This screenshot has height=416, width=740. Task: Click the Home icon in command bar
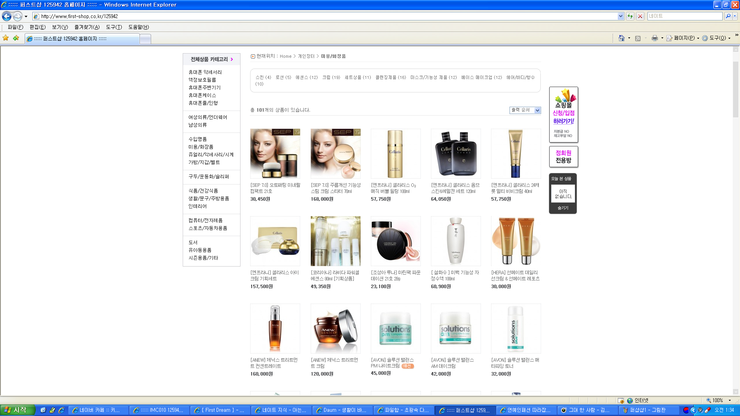click(x=622, y=38)
